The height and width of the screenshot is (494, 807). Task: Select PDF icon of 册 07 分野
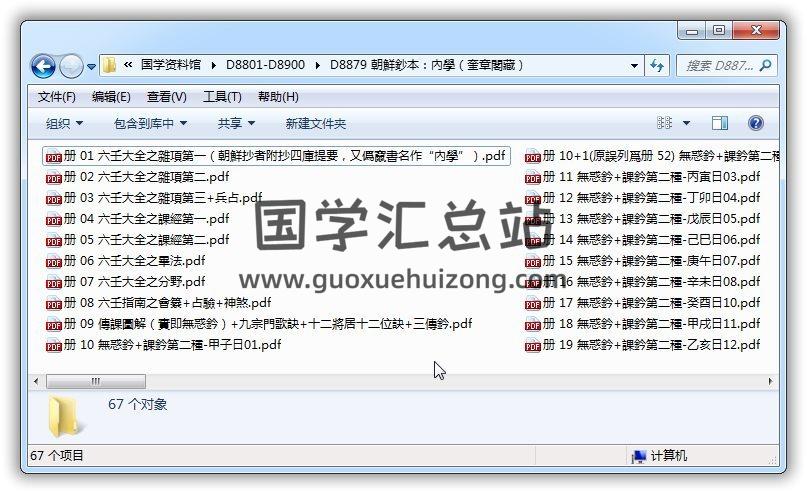[x=54, y=283]
